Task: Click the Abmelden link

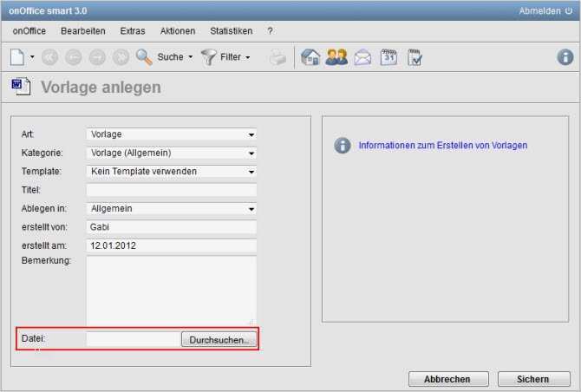Action: coord(539,10)
